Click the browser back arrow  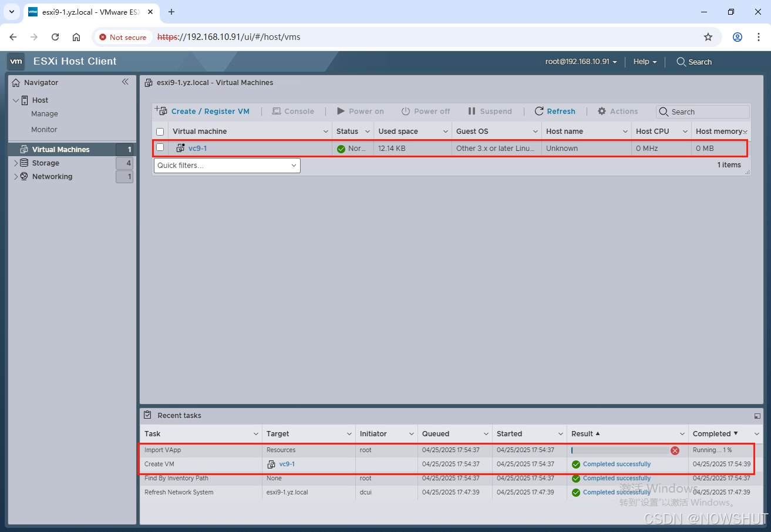pos(13,37)
